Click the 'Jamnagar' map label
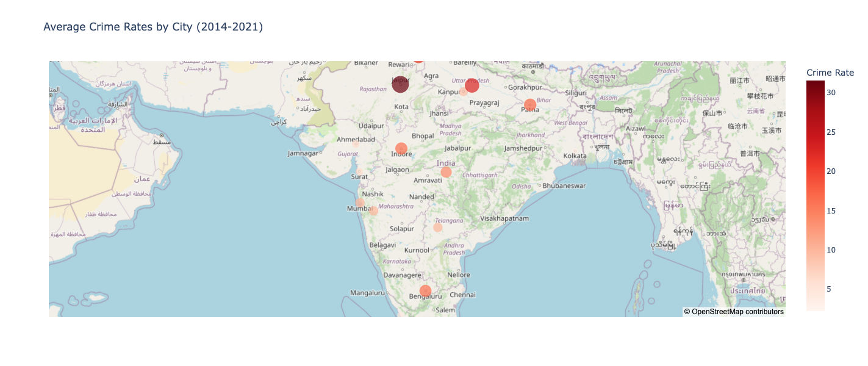 pyautogui.click(x=303, y=153)
